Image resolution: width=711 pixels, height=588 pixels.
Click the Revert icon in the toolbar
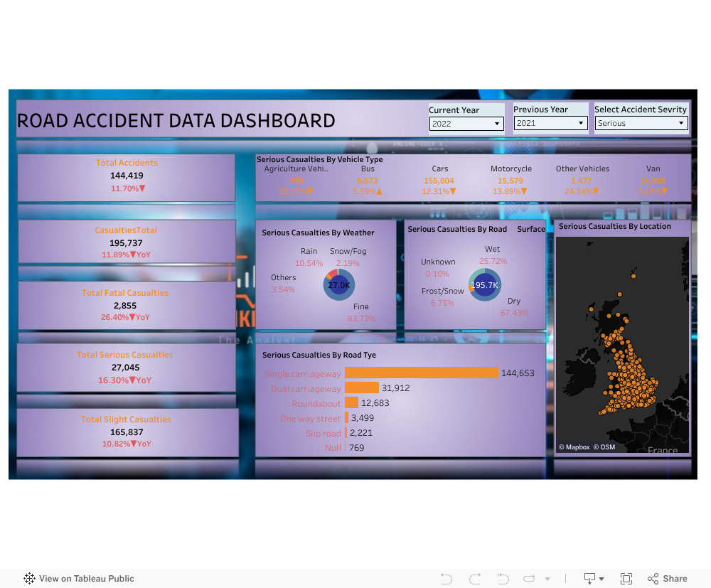tap(503, 579)
